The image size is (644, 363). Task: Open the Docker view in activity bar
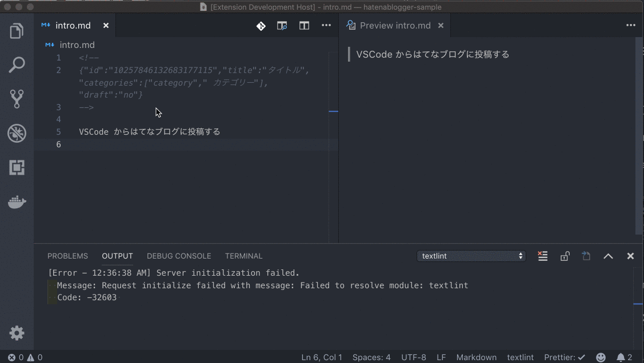tap(17, 202)
